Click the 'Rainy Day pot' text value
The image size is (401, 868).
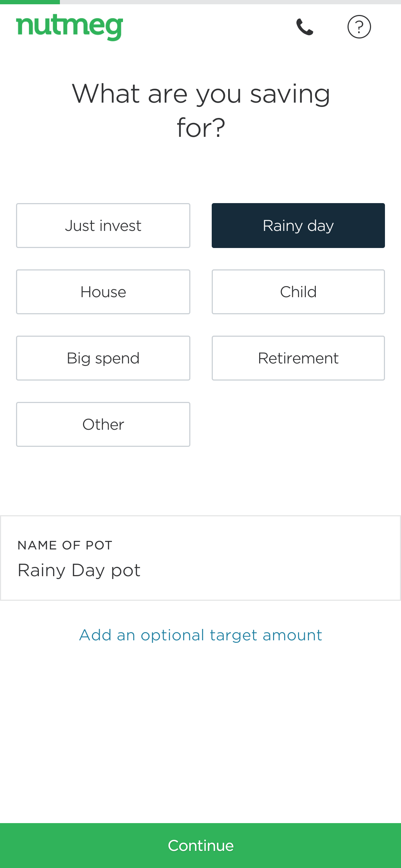click(x=79, y=570)
